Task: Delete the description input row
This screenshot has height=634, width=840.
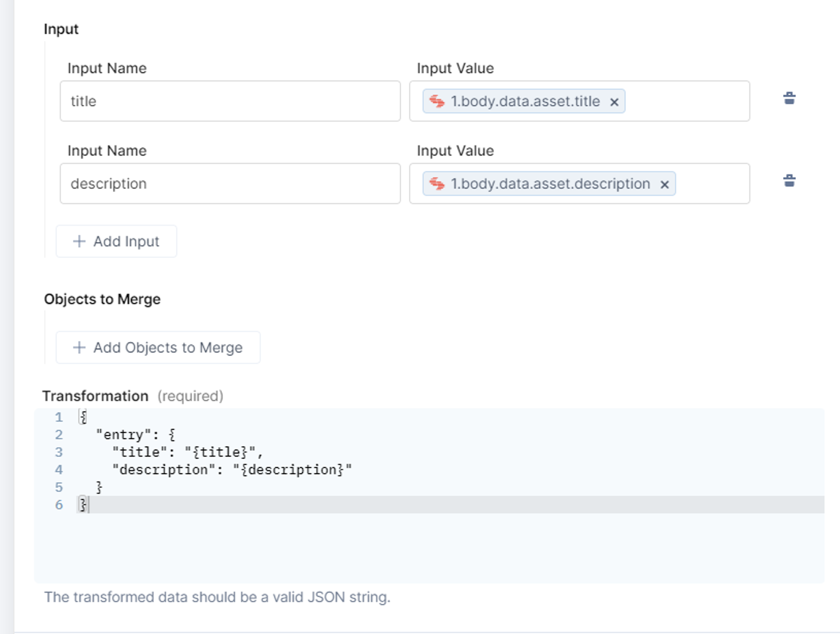Action: (x=789, y=181)
